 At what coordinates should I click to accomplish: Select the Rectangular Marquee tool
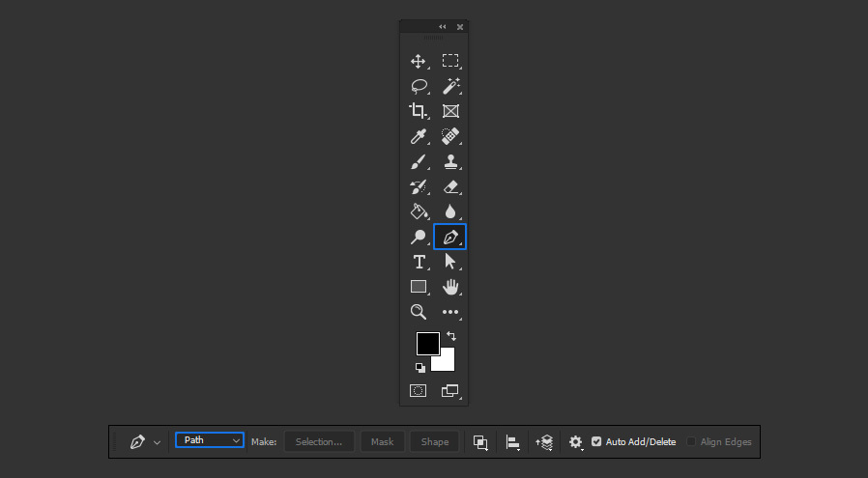pos(450,61)
